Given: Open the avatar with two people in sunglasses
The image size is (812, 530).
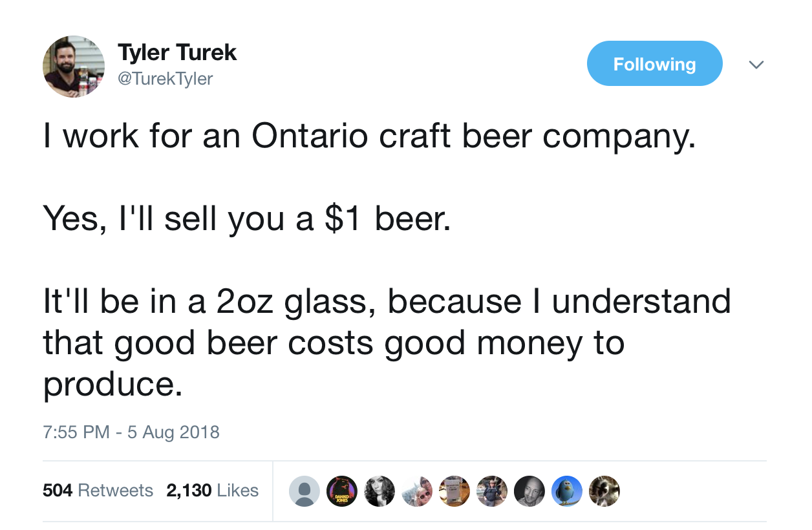Looking at the screenshot, I should [x=416, y=491].
